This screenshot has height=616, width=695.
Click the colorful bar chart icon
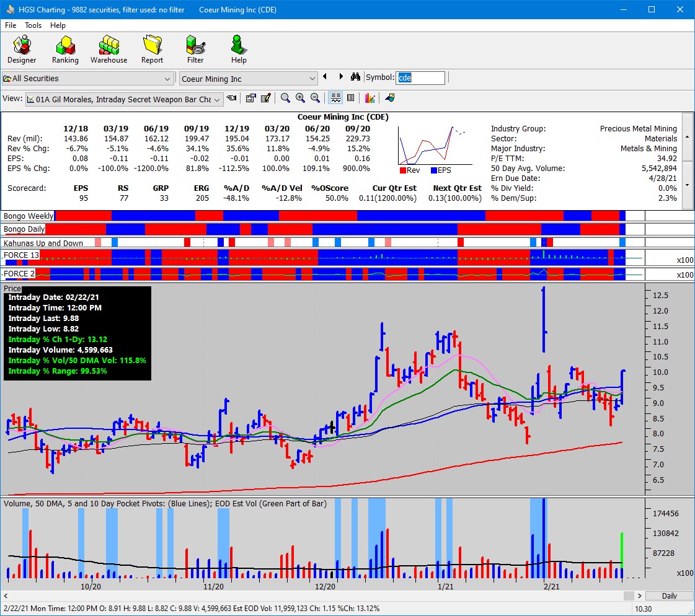tap(370, 99)
